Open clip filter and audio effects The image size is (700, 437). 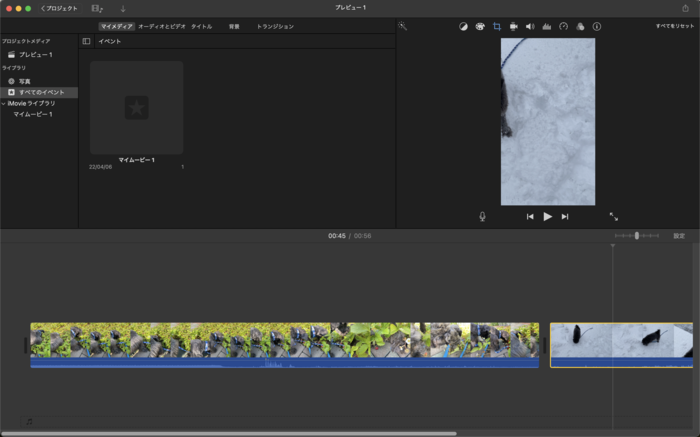pyautogui.click(x=580, y=26)
